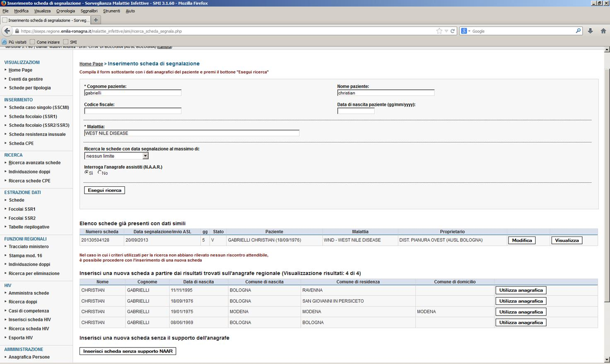Select the Inserimento scheda di segnalazione tab
The width and height of the screenshot is (610, 364).
[46, 20]
